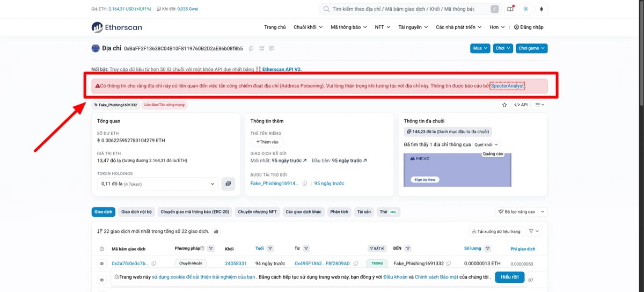This screenshot has height=292, width=644.
Task: Open the Chuỗi khối menu
Action: pyautogui.click(x=308, y=27)
